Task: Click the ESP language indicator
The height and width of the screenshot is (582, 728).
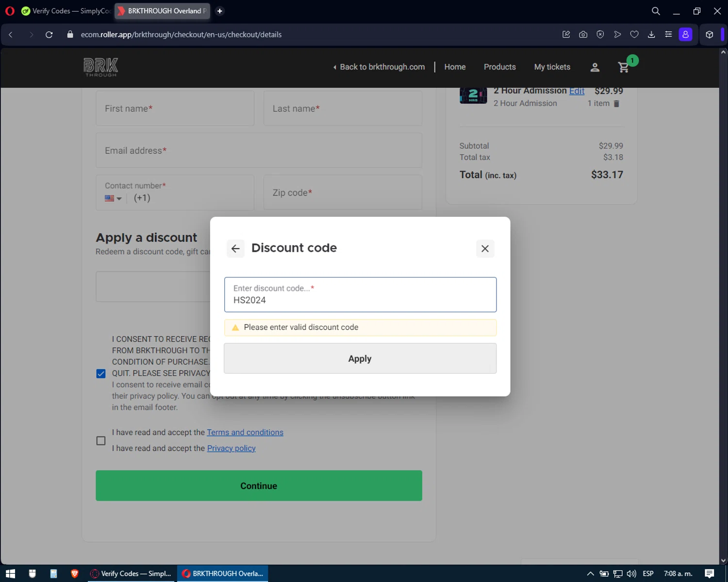Action: click(648, 574)
